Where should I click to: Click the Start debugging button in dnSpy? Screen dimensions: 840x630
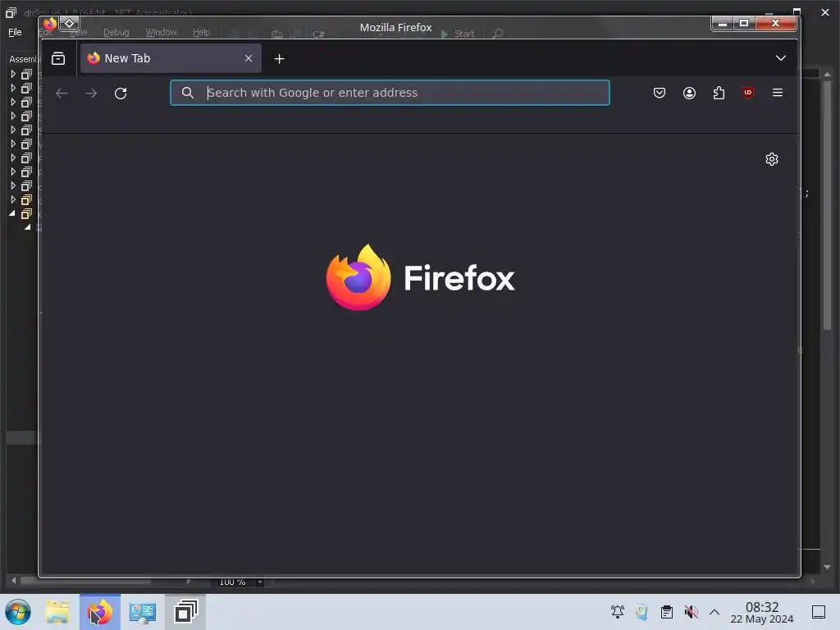[x=458, y=34]
